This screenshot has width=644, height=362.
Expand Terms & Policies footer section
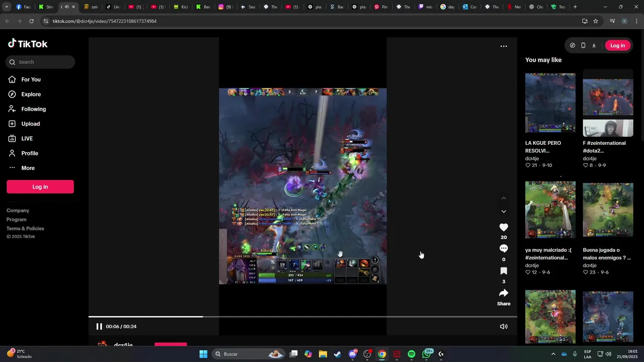pyautogui.click(x=25, y=229)
